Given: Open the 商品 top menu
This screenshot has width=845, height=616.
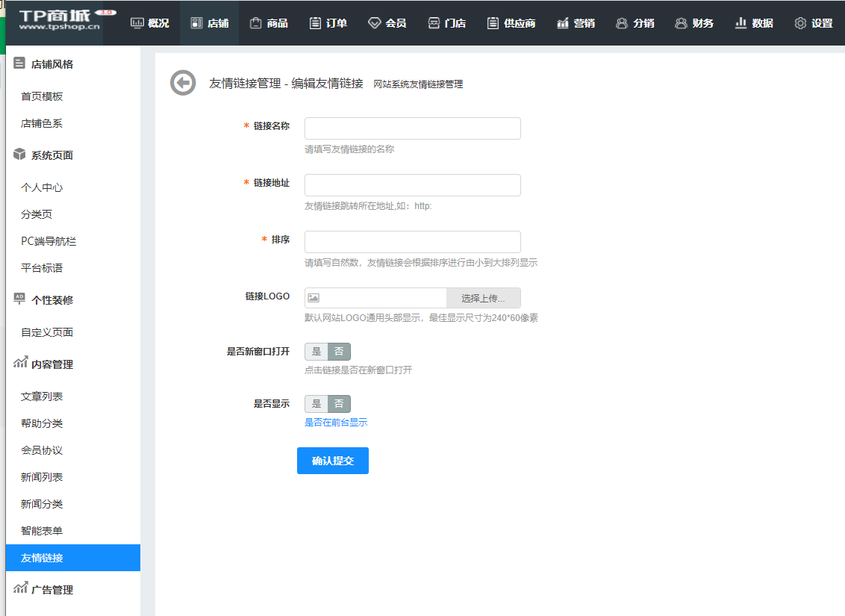Looking at the screenshot, I should (x=269, y=23).
